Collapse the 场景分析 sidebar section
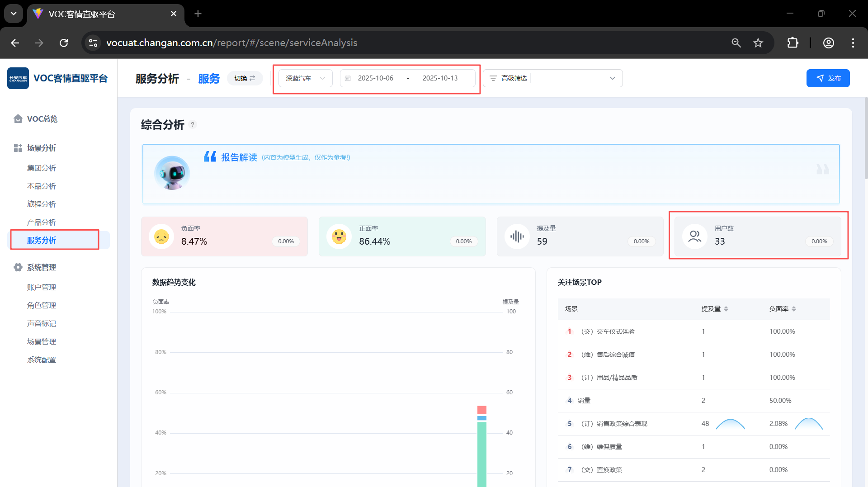This screenshot has height=487, width=868. (x=42, y=148)
